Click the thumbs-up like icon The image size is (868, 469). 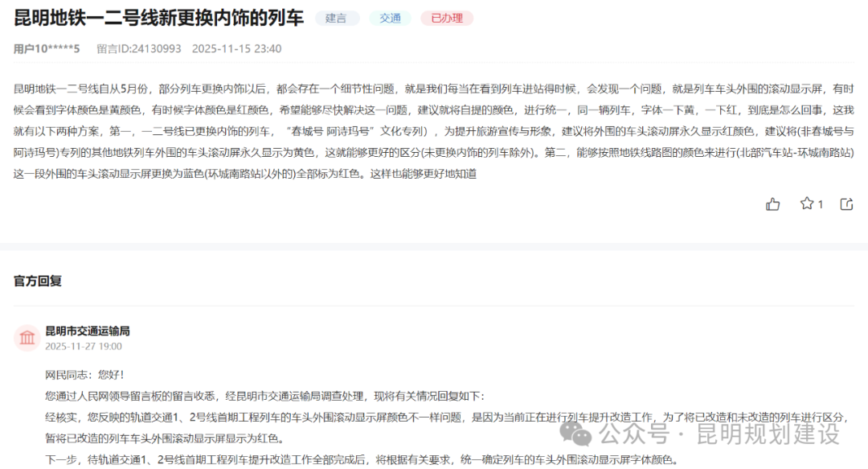tap(772, 204)
